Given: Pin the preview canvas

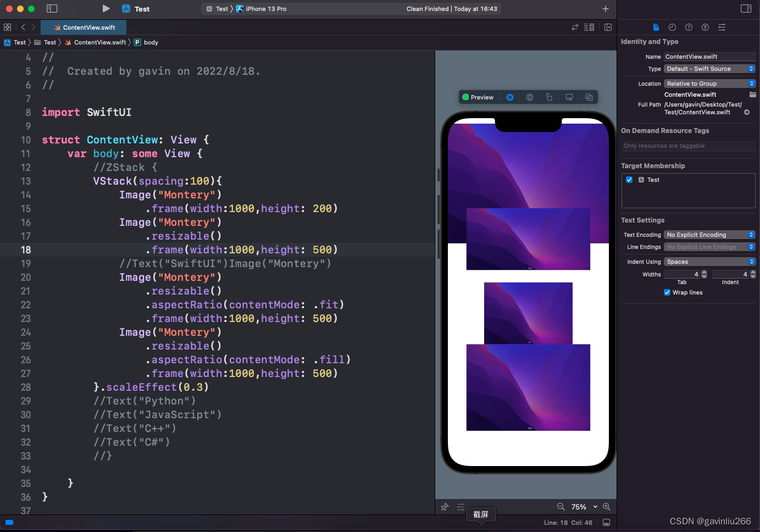Looking at the screenshot, I should [x=445, y=507].
